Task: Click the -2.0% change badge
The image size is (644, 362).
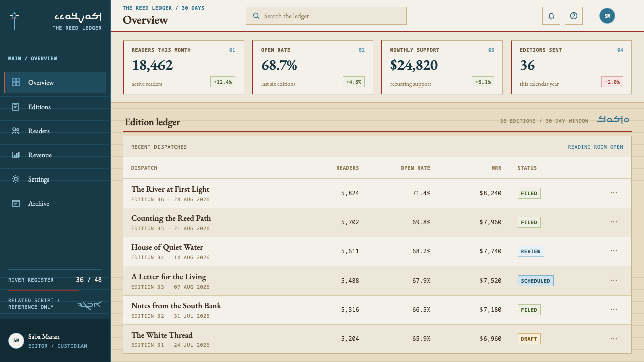Action: [612, 82]
